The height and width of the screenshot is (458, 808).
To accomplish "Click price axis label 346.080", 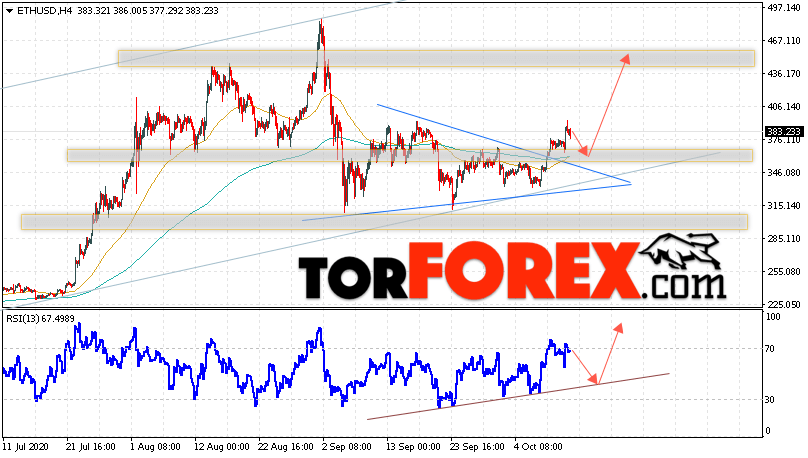I will (784, 173).
